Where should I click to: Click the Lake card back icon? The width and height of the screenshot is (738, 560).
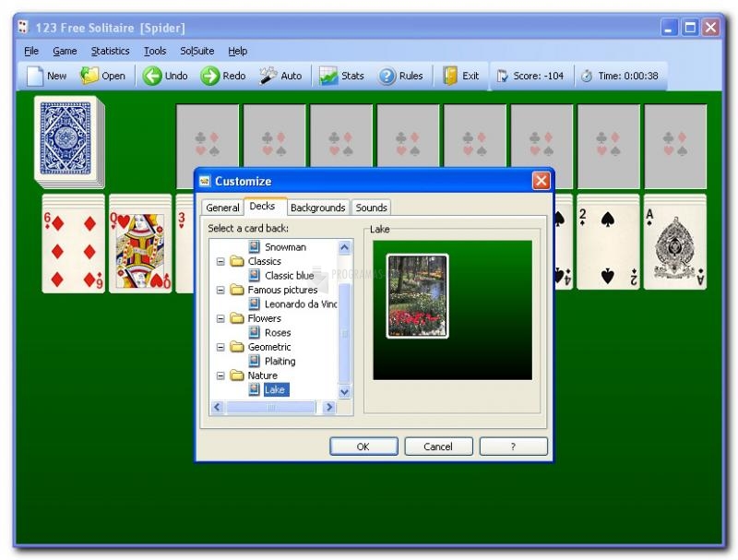pos(255,389)
